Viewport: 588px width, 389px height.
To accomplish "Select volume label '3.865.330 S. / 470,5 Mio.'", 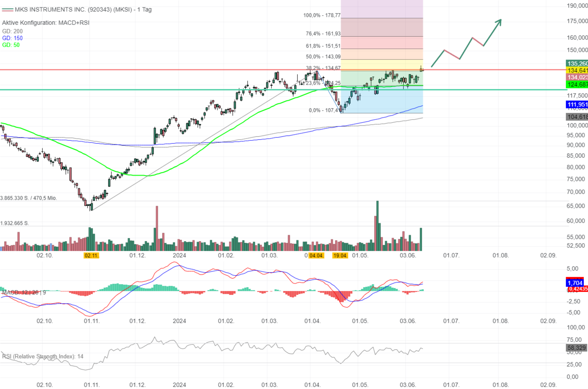I will pyautogui.click(x=29, y=198).
